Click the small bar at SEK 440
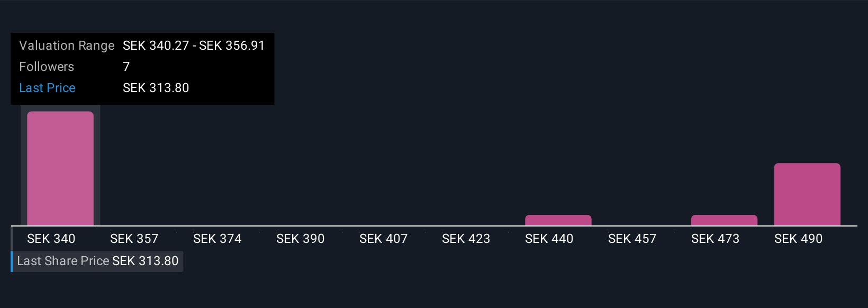Viewport: 868px width, 308px height. point(558,220)
